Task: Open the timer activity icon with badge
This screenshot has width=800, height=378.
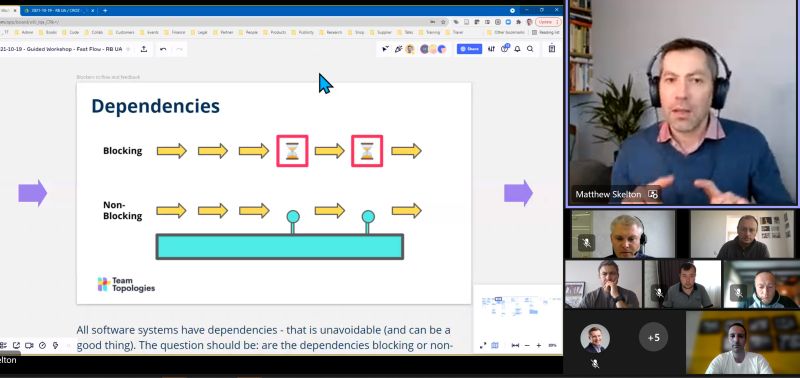Action: [505, 48]
